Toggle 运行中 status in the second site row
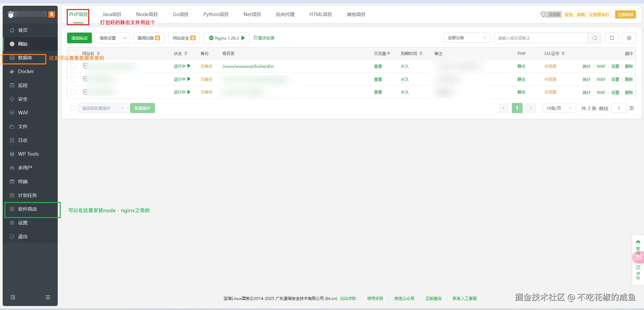The height and width of the screenshot is (310, 644). point(182,79)
